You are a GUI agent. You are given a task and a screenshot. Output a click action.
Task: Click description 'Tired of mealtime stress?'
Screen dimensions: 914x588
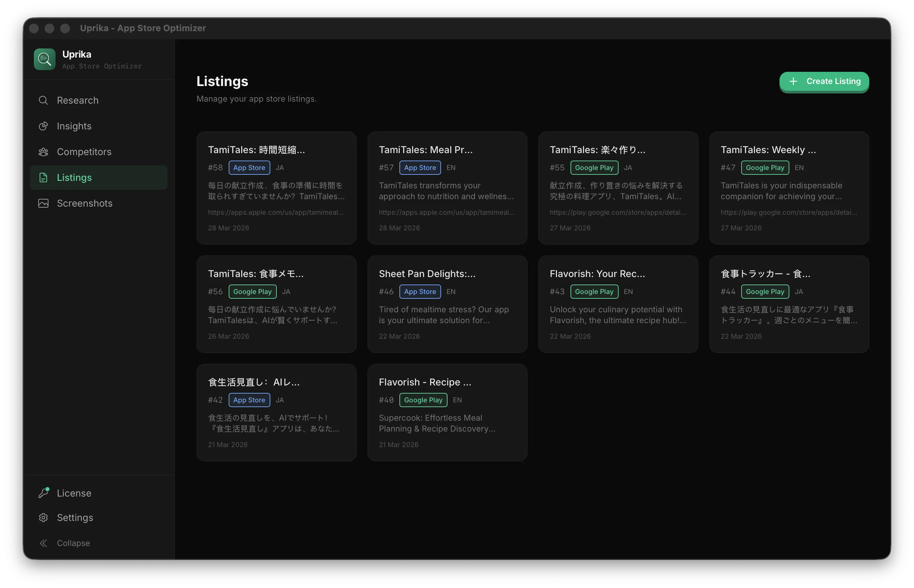[x=444, y=315]
